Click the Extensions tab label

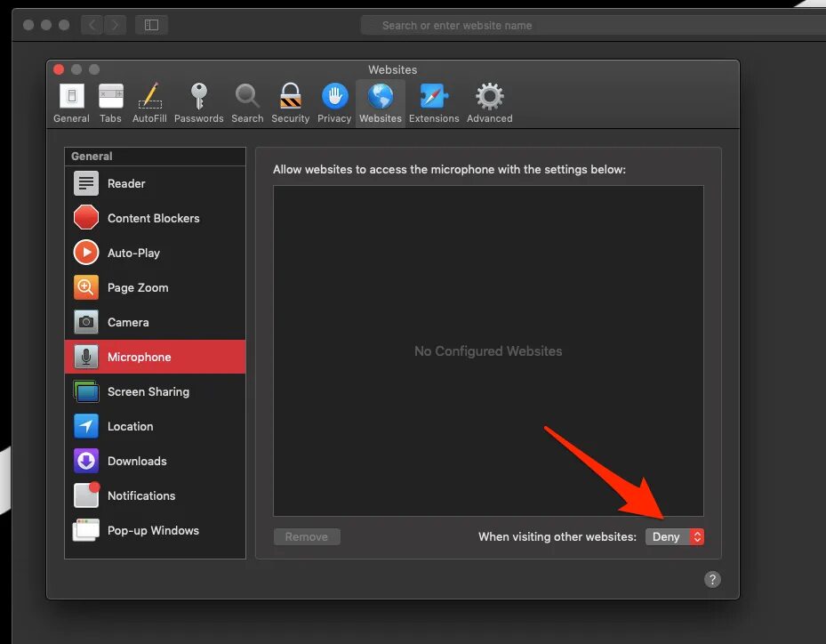pos(434,118)
